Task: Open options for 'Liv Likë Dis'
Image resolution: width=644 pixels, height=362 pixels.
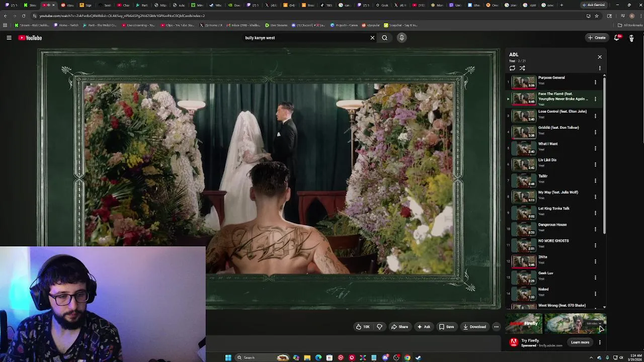Action: 595,164
